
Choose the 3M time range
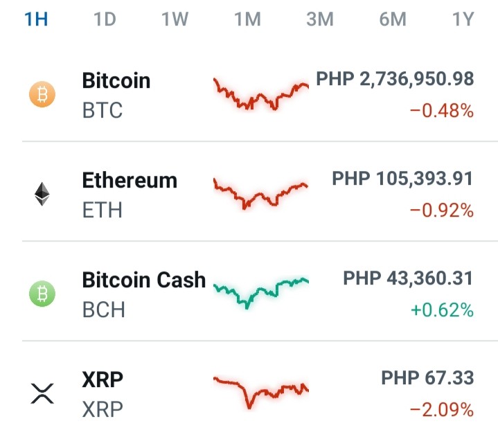320,19
